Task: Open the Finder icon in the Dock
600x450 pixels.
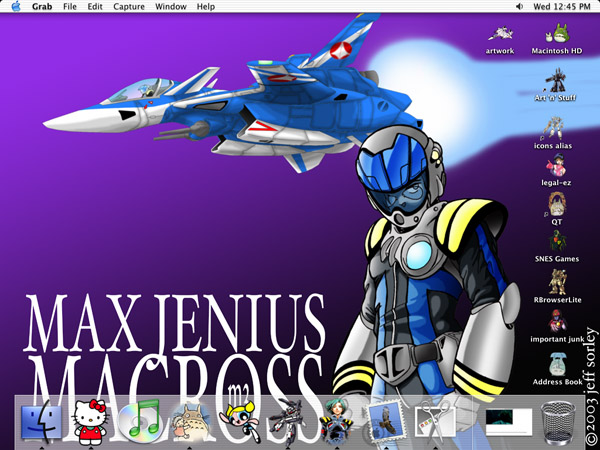Action: [41, 421]
